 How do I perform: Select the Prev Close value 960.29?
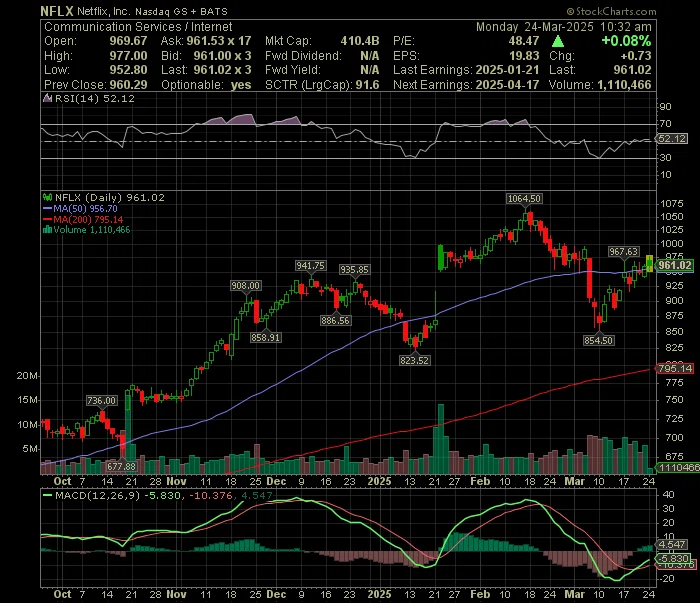tap(129, 85)
